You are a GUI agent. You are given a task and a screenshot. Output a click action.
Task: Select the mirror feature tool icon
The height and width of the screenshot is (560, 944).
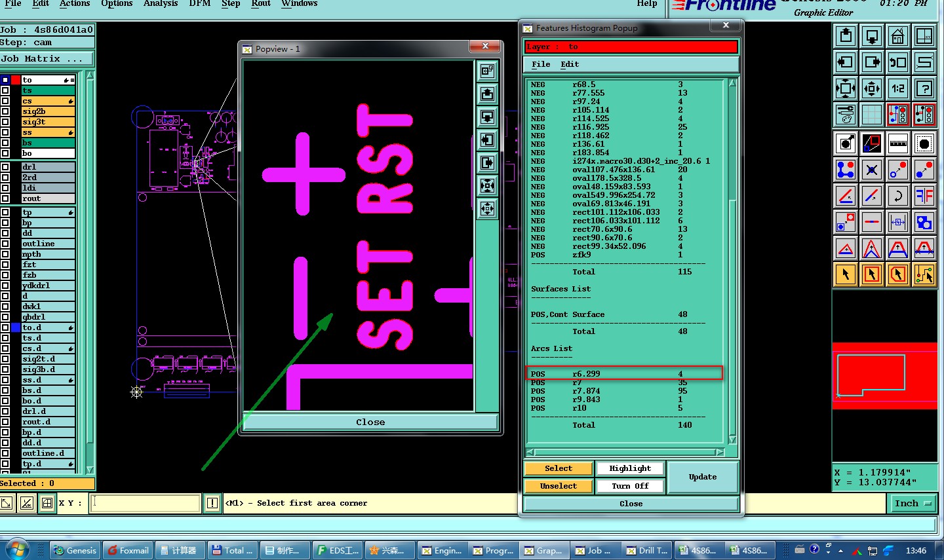coord(924,195)
